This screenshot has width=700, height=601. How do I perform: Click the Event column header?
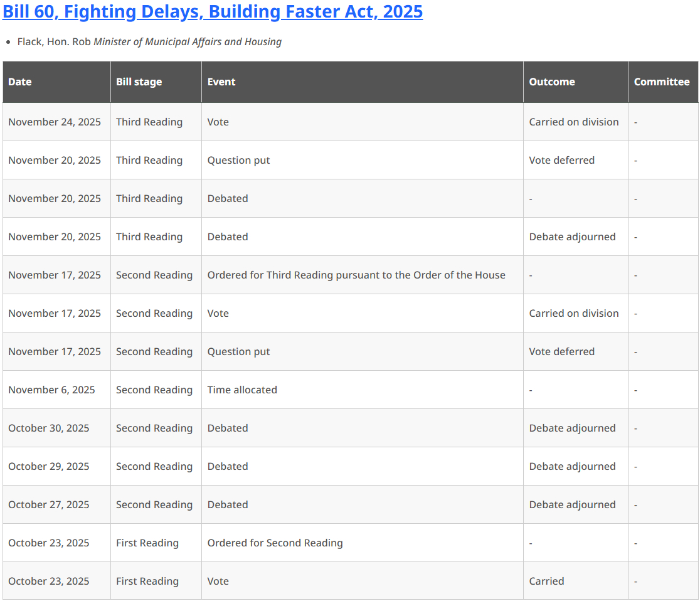point(221,82)
